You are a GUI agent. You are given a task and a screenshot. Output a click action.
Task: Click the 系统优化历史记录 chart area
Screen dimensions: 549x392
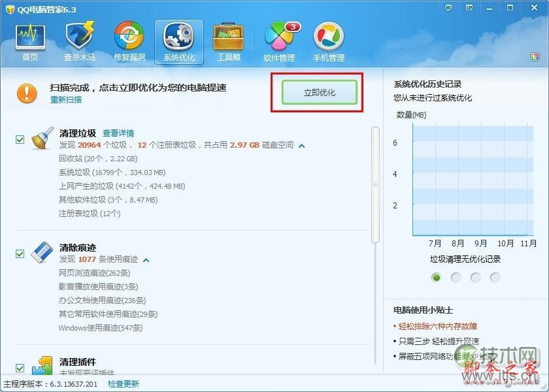473,180
